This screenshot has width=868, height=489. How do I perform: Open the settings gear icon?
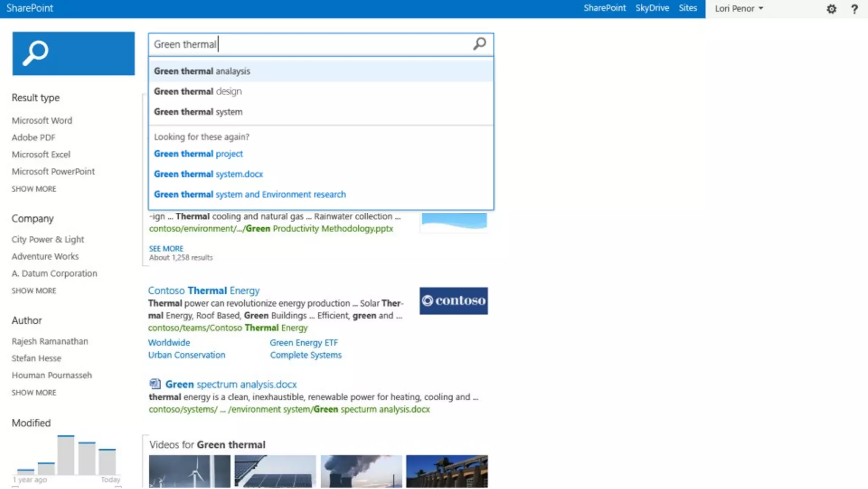831,9
